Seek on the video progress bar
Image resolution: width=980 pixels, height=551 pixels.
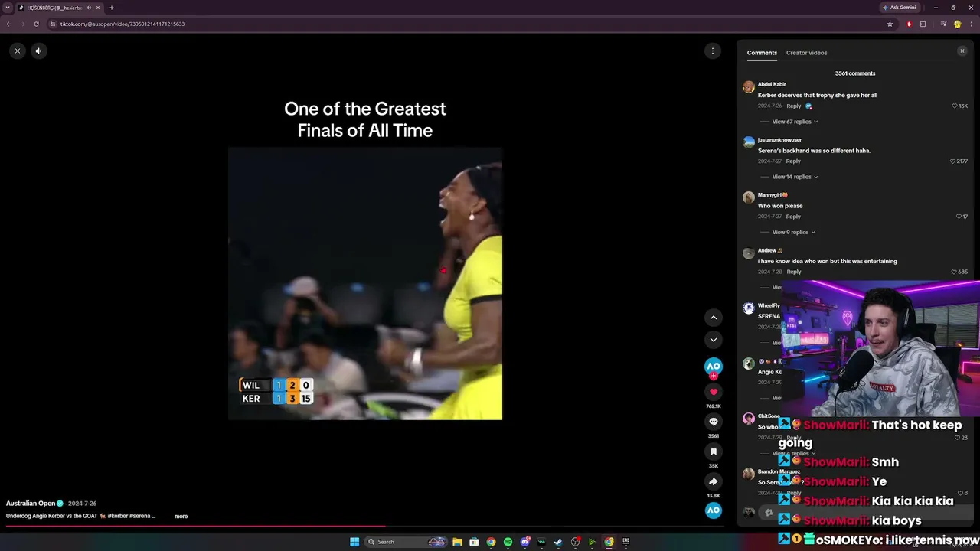pyautogui.click(x=364, y=526)
